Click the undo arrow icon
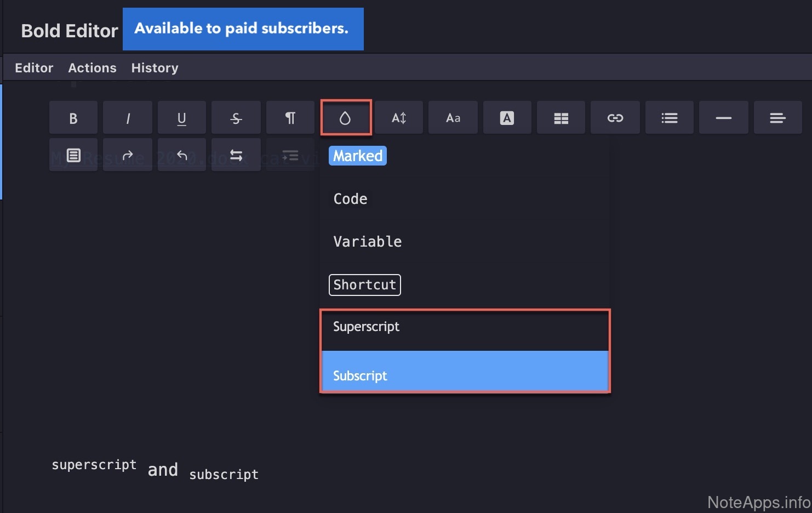This screenshot has height=513, width=812. coord(182,155)
